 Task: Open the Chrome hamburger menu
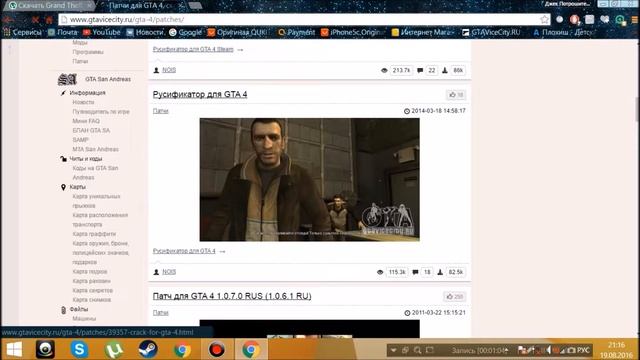635,19
